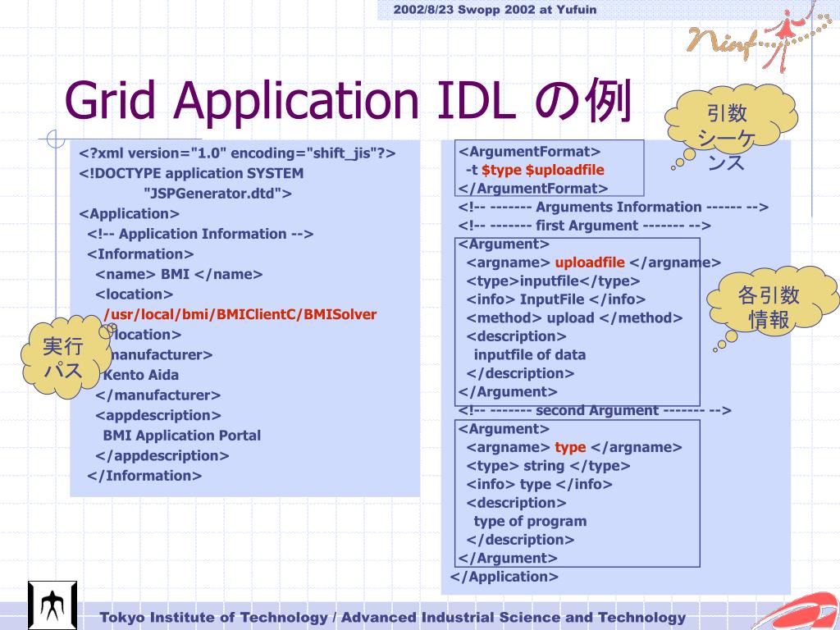
Task: Click the slide title 'Grid Application IDL の例'
Action: click(349, 100)
